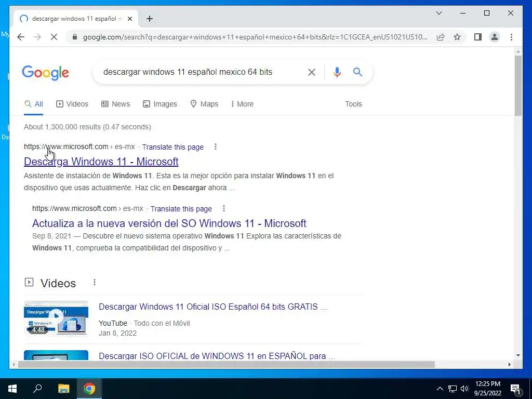This screenshot has width=532, height=399.
Task: Open the volume control tray icon
Action: (464, 389)
